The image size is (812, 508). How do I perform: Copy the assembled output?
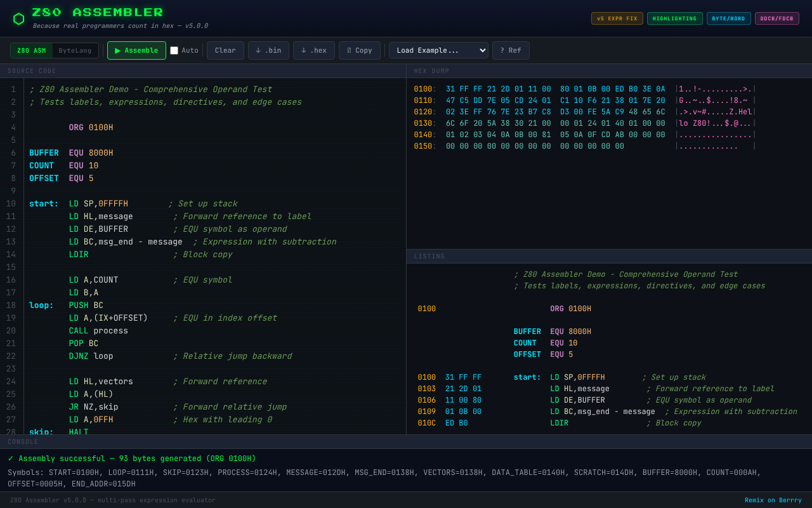point(360,51)
